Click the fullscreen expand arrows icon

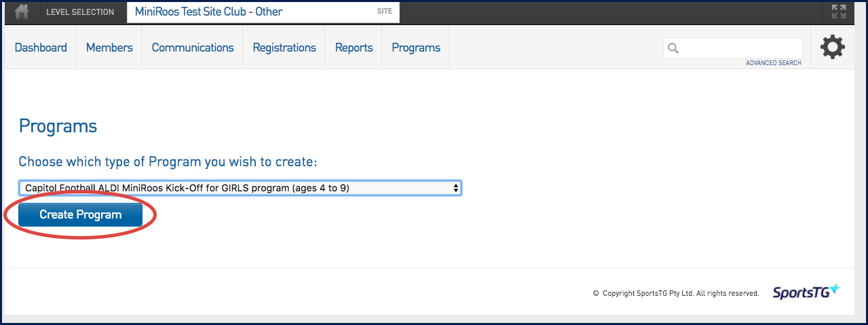[x=839, y=12]
